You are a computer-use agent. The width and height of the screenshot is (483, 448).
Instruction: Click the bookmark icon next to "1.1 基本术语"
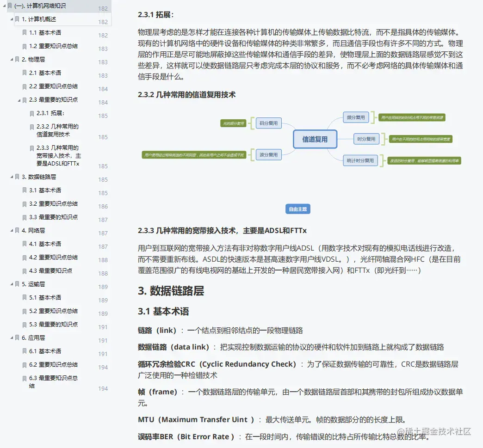click(x=24, y=33)
